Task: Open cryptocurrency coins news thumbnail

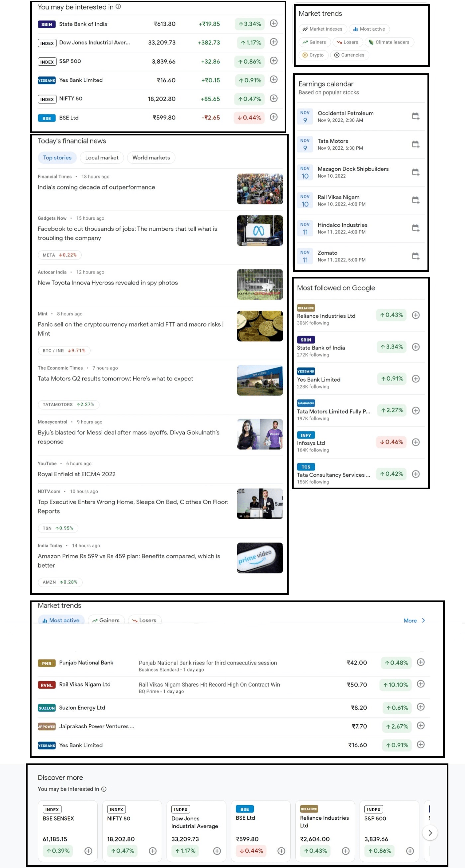Action: pyautogui.click(x=260, y=326)
